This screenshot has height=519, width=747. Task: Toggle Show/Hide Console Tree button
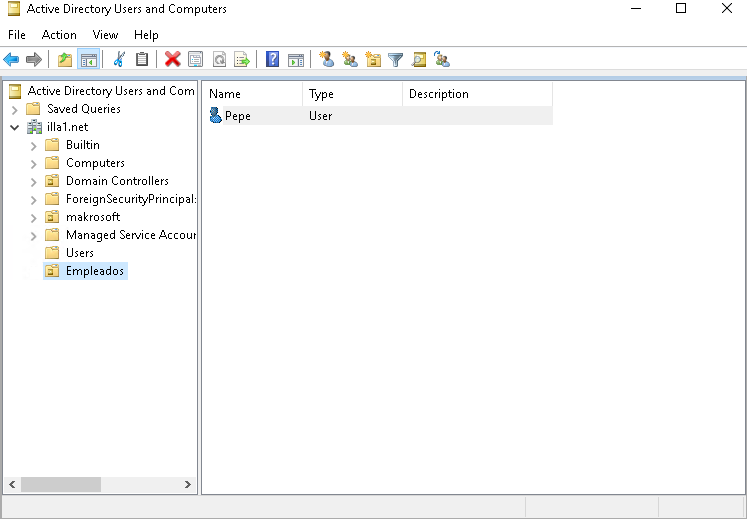click(x=89, y=60)
